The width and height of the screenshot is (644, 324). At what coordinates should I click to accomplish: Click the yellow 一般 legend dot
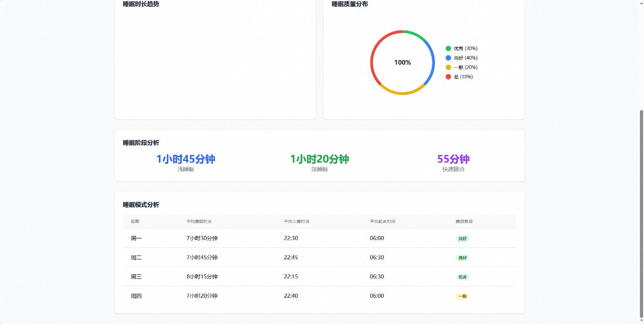pyautogui.click(x=448, y=67)
